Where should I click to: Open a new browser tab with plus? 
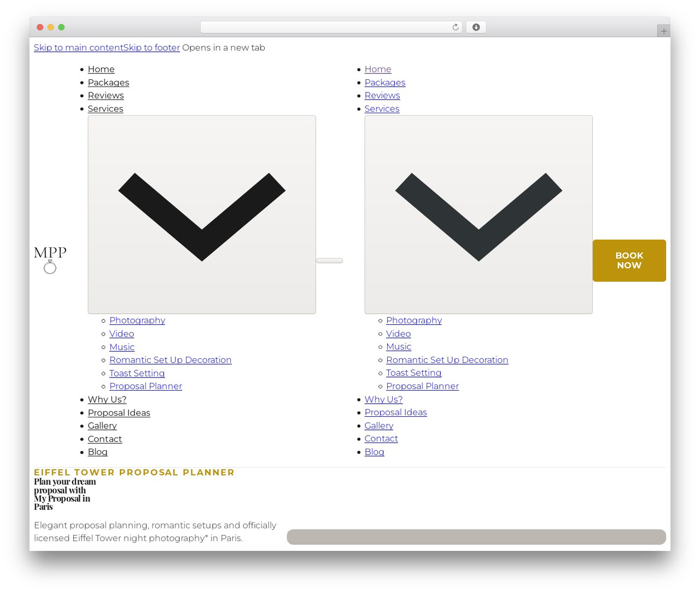coord(663,31)
